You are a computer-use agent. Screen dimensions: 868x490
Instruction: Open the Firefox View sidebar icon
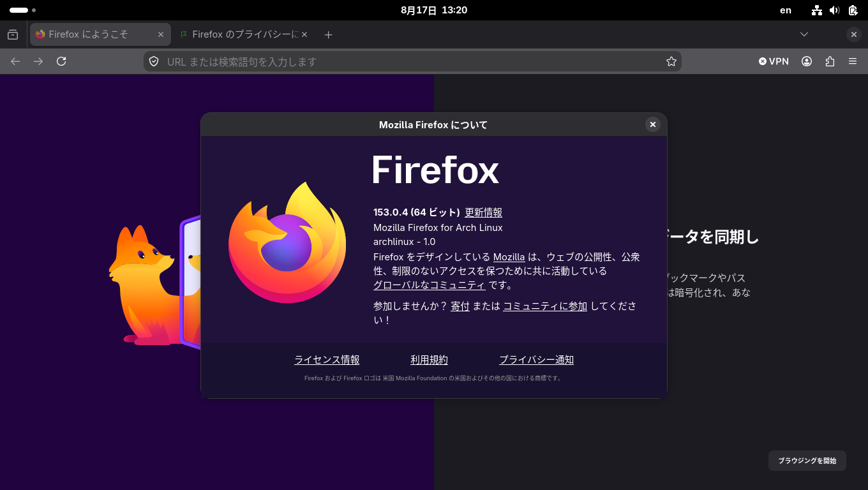[13, 34]
